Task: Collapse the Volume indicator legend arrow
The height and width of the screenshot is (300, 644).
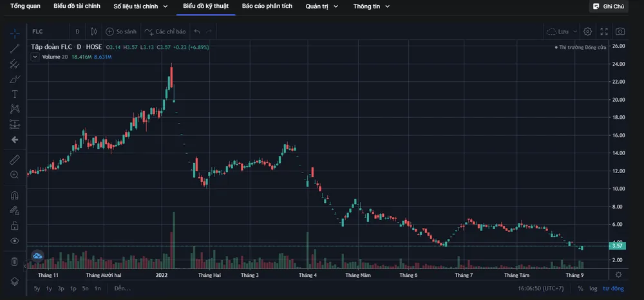Action: 35,57
